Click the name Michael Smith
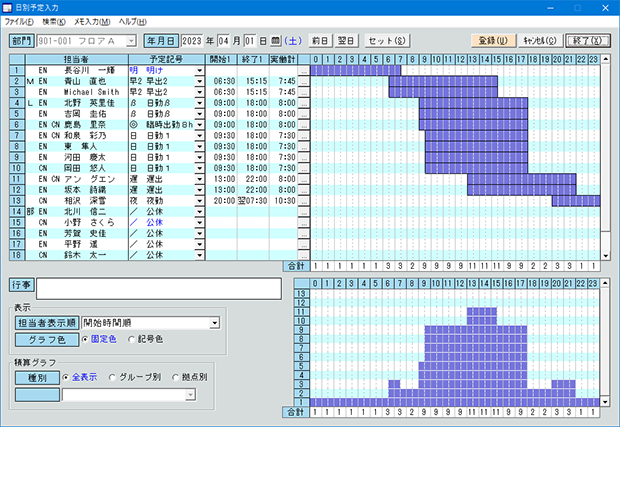 coord(91,92)
